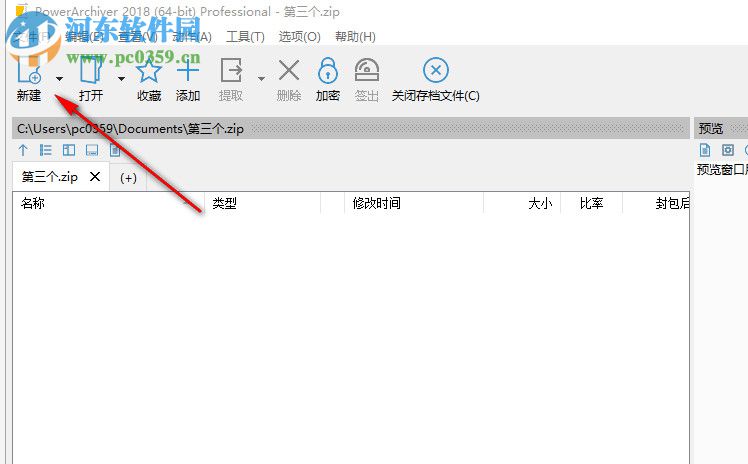The width and height of the screenshot is (748, 464).
Task: Click the 签出 checkout icon
Action: pos(367,71)
